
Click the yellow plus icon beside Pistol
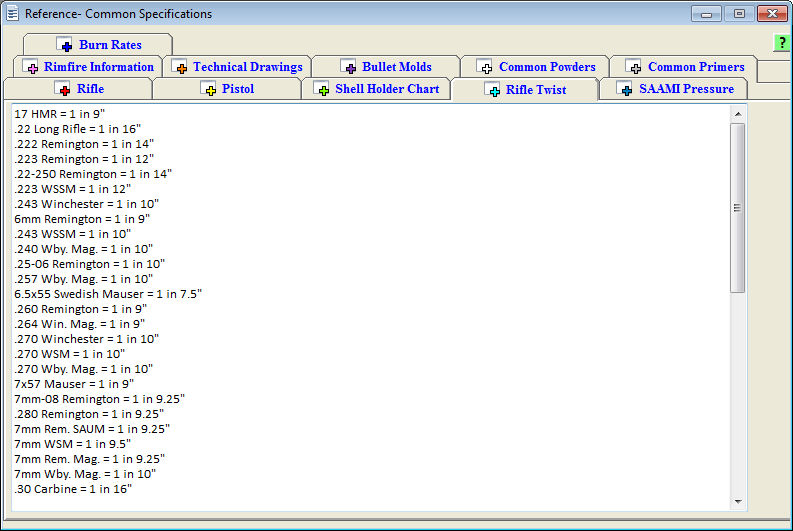[x=208, y=88]
